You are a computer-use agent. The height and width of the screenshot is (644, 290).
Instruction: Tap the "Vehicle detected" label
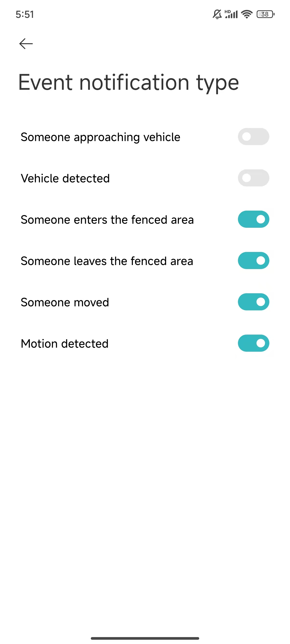[65, 179]
